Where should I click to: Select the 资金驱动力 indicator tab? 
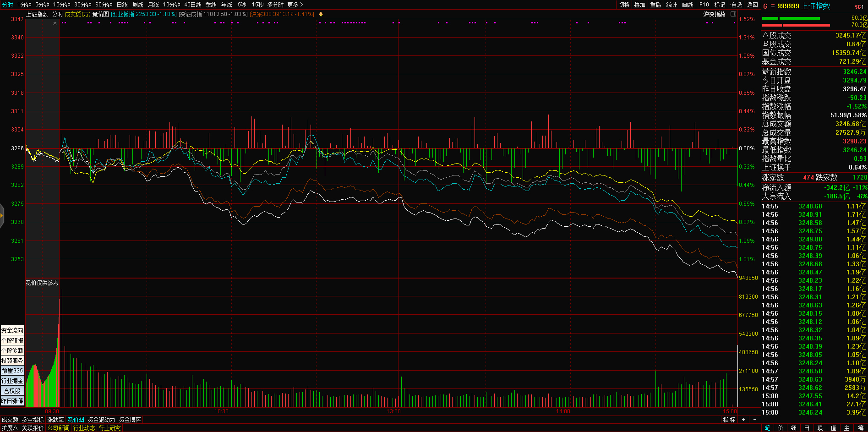(101, 420)
